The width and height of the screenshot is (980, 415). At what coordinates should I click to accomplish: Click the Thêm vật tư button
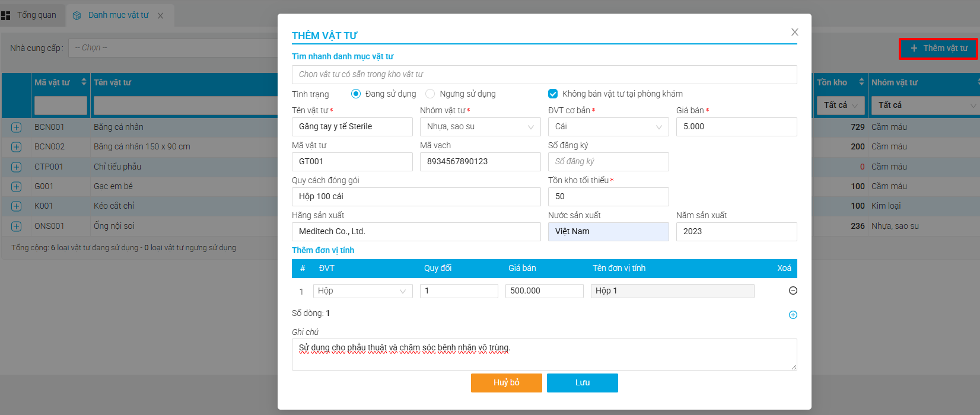pos(938,48)
